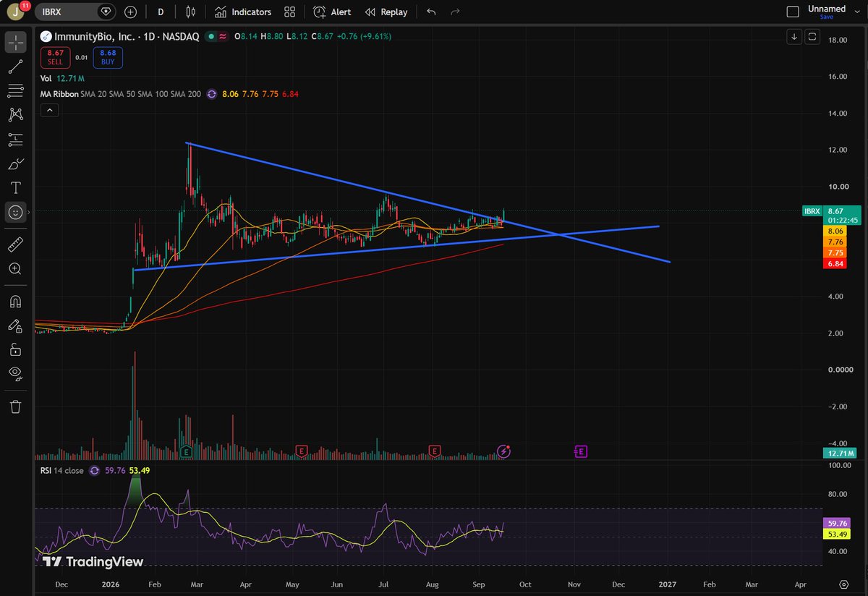Viewport: 868px width, 596px height.
Task: Select the crosshair cursor tool
Action: pyautogui.click(x=16, y=43)
